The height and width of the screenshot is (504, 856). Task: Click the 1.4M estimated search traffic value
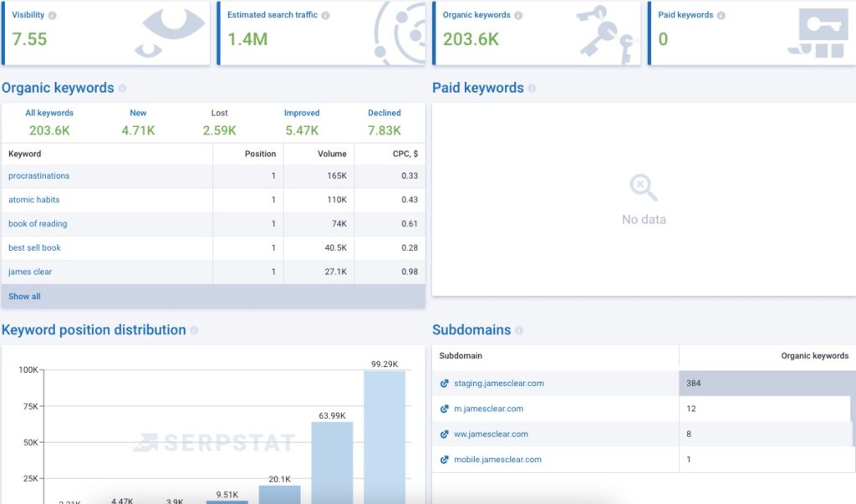tap(247, 39)
